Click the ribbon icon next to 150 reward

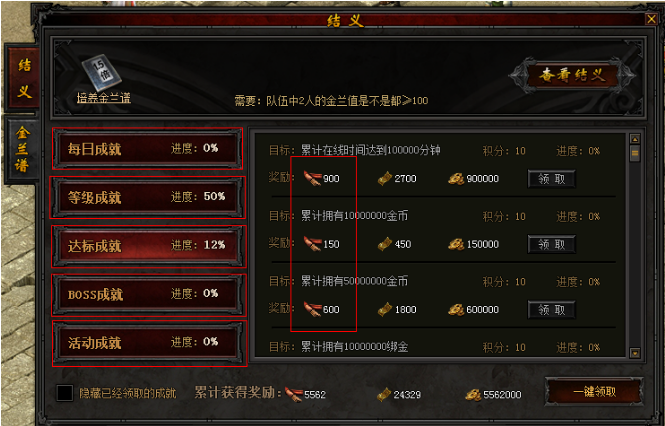[x=313, y=244]
